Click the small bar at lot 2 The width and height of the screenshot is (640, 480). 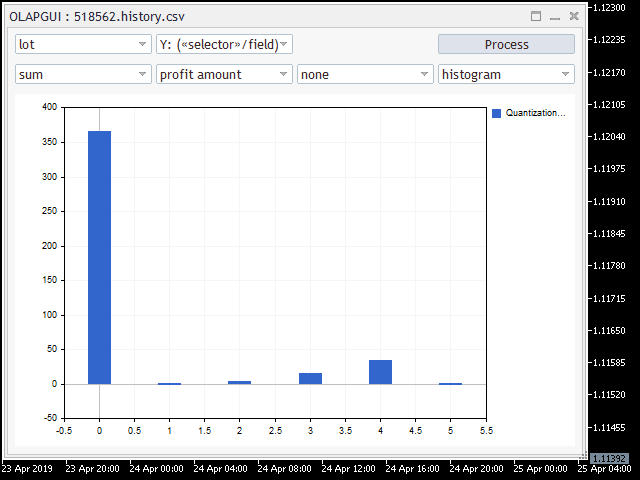[x=240, y=382]
